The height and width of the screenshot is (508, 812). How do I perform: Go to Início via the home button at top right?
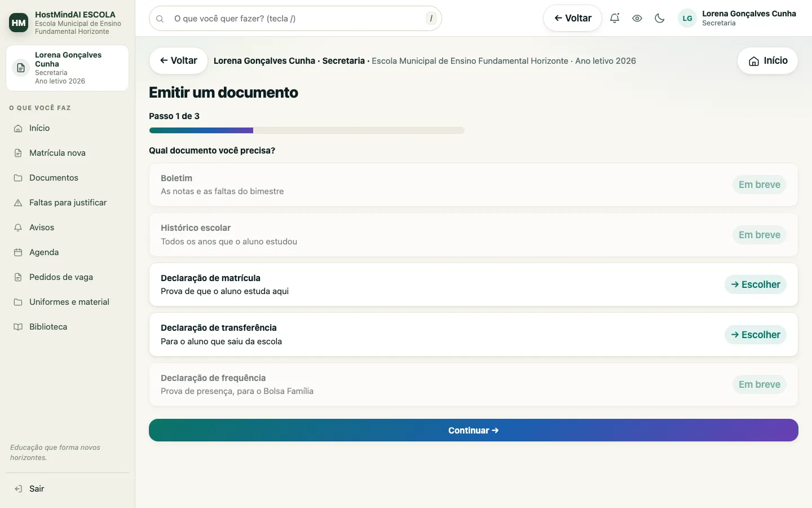(767, 60)
